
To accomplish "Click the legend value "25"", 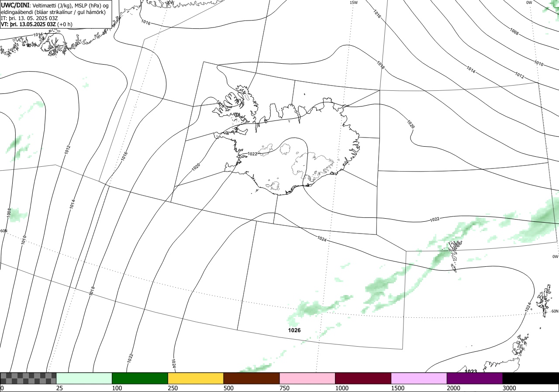I will [x=60, y=388].
